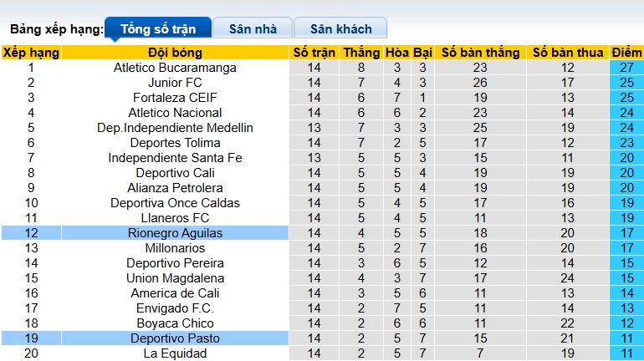Select La Equidad at the table bottom
Image resolution: width=644 pixels, height=361 pixels.
(x=175, y=353)
